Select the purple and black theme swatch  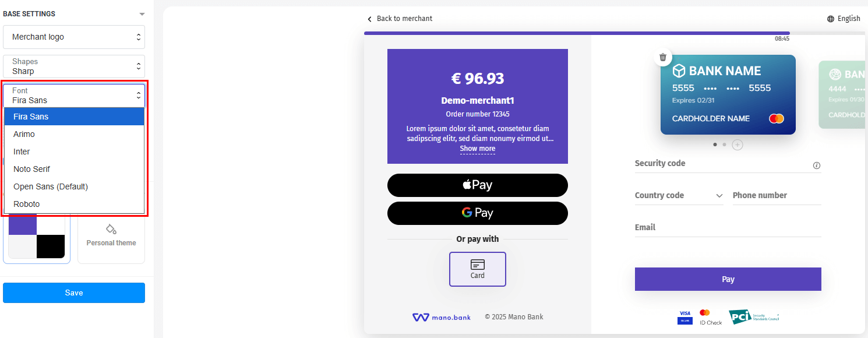pyautogui.click(x=37, y=236)
